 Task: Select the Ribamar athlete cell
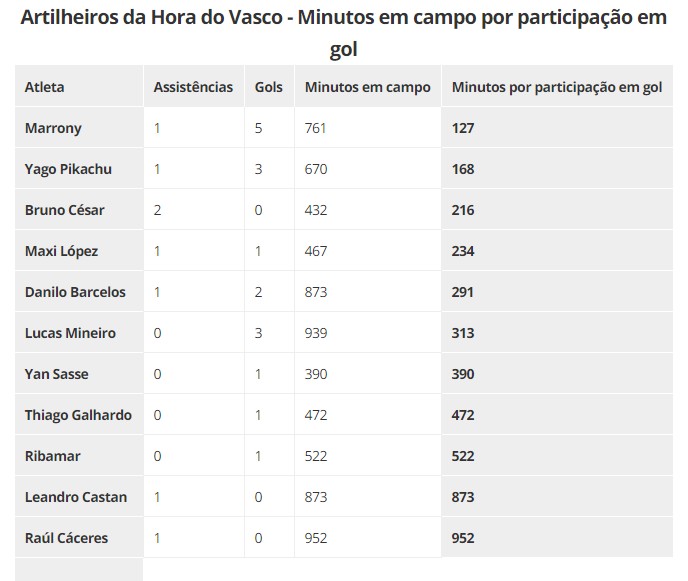pos(52,456)
